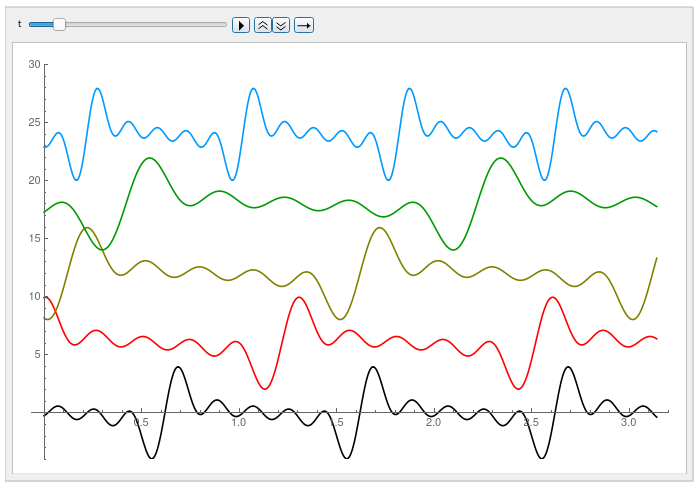Click the unfilled part of the t slider track
Screen dimensions: 700x490
coord(150,24)
